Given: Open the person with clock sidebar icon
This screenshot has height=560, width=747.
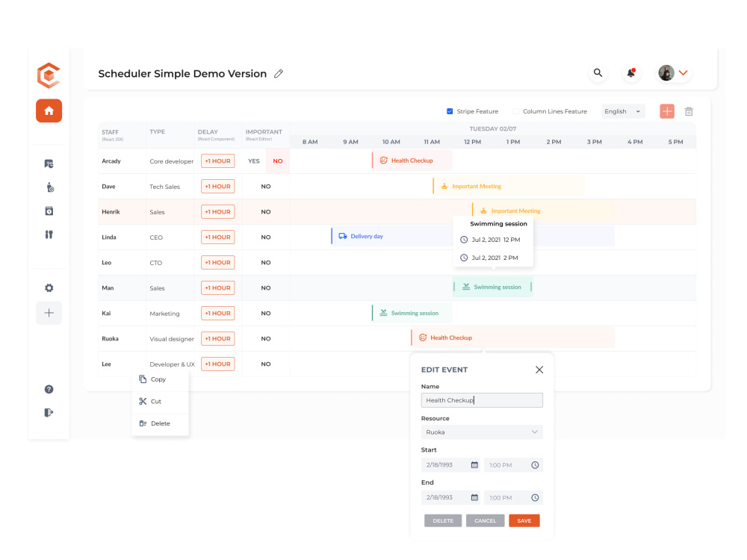Looking at the screenshot, I should click(x=49, y=187).
